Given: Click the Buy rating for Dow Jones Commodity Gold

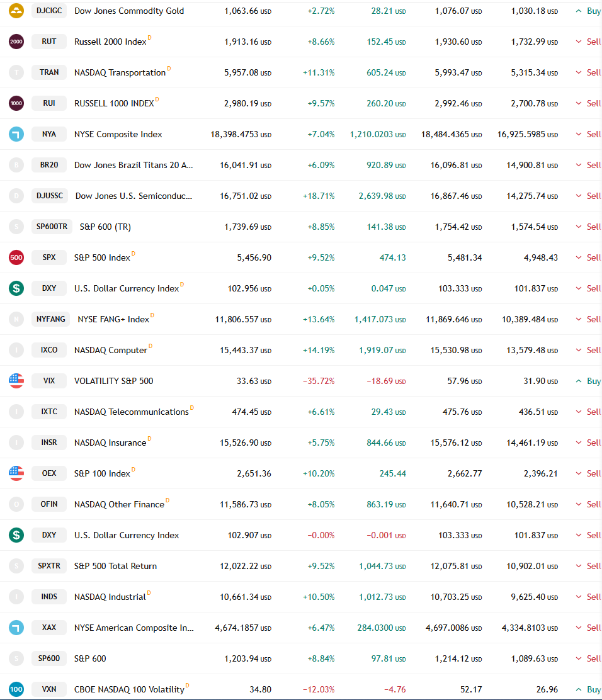Looking at the screenshot, I should 588,11.
